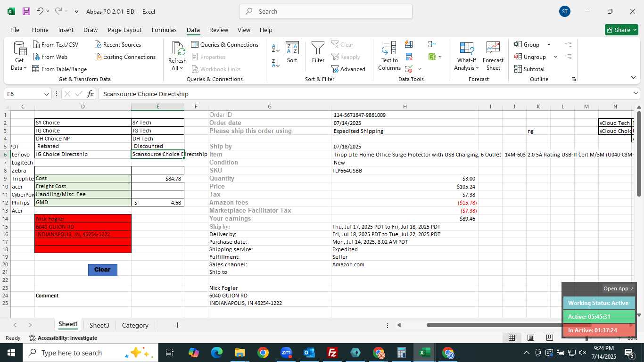Click the Ungroup outline button
644x362 pixels.
pyautogui.click(x=530, y=57)
